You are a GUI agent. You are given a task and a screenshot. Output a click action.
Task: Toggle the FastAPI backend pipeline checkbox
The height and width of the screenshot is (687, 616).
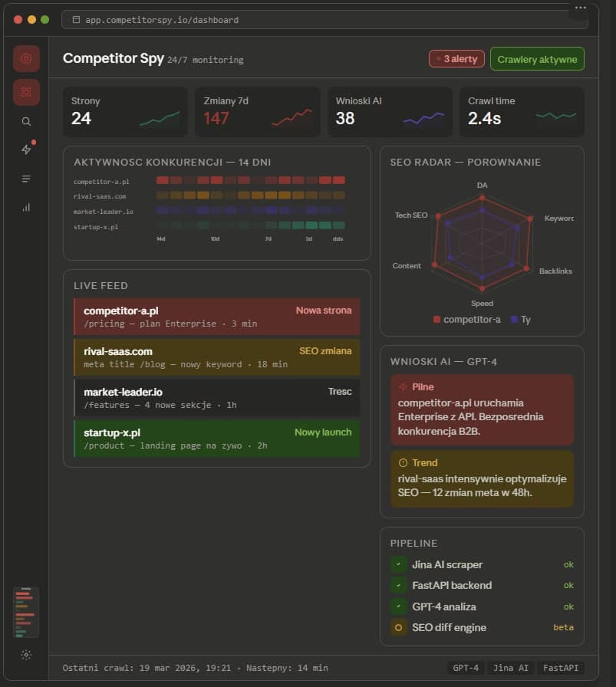(397, 585)
